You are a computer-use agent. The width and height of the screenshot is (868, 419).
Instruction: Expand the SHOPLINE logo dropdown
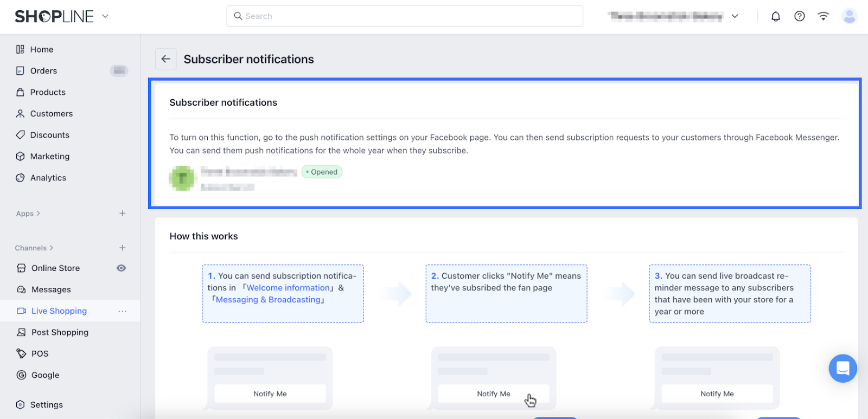pyautogui.click(x=105, y=16)
